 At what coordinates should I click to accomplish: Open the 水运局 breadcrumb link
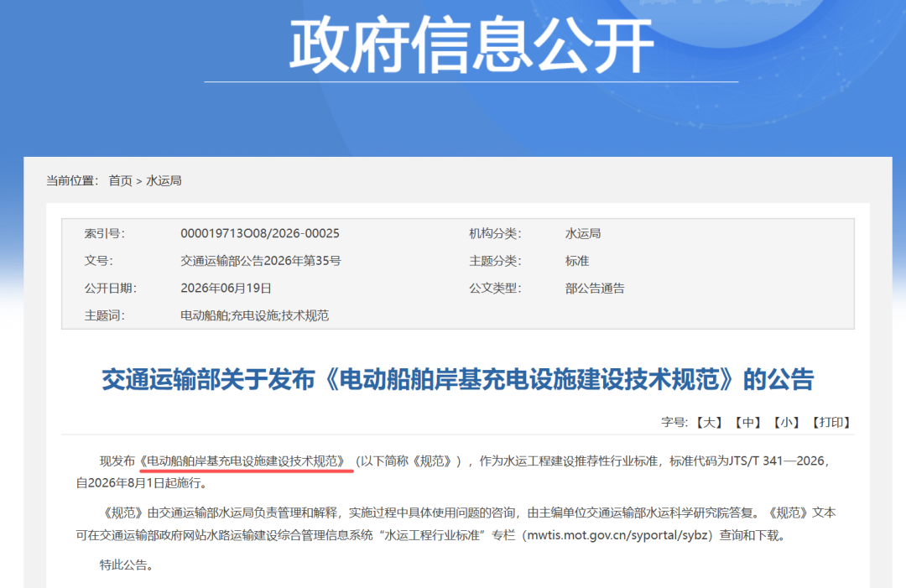(164, 181)
